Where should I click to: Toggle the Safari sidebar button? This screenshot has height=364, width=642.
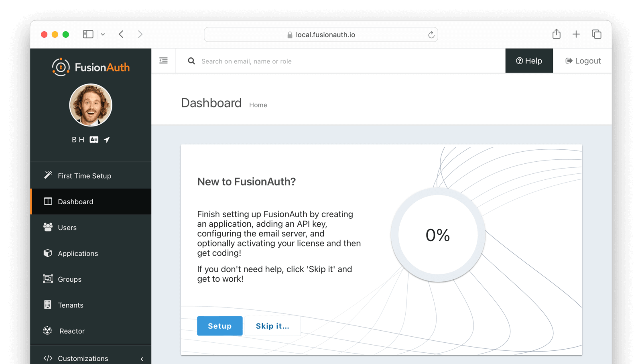tap(88, 35)
